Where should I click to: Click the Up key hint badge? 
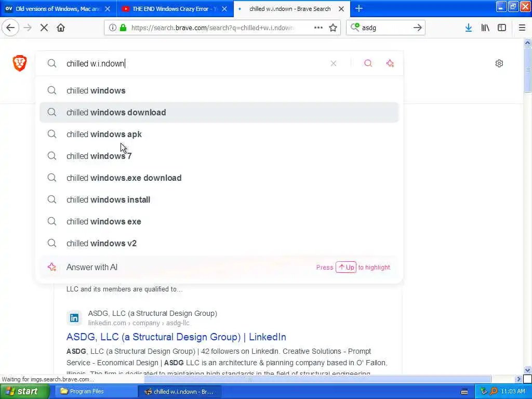point(346,268)
